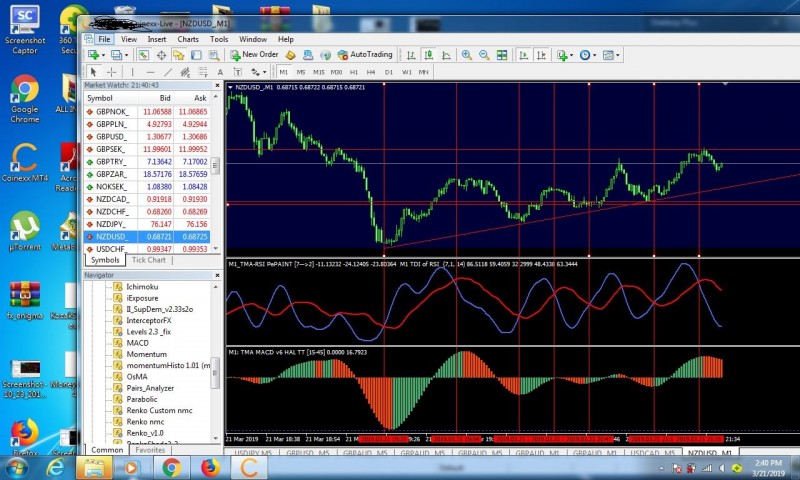Open Windows Start button
This screenshot has height=480, width=800.
tap(16, 467)
